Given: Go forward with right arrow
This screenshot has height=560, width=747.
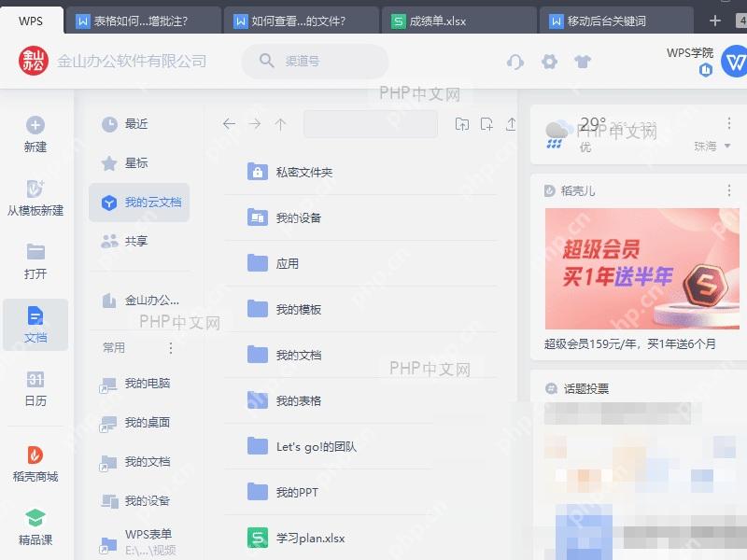Looking at the screenshot, I should [x=255, y=124].
